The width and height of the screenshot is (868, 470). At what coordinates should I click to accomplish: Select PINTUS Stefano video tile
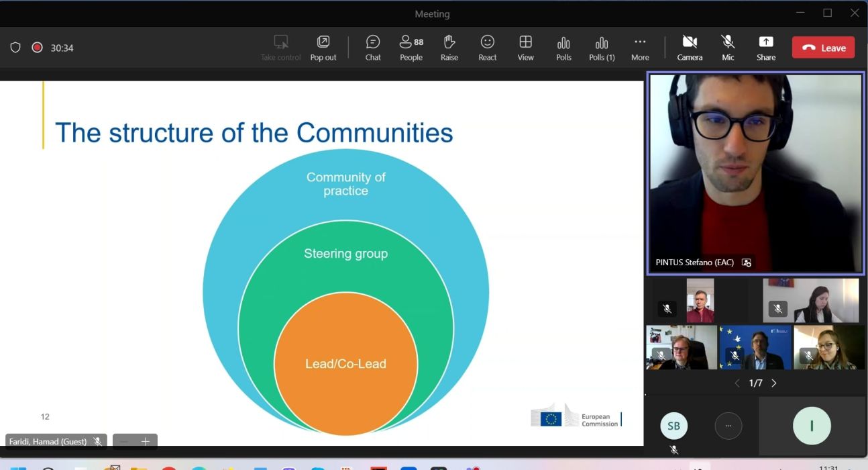pos(755,173)
